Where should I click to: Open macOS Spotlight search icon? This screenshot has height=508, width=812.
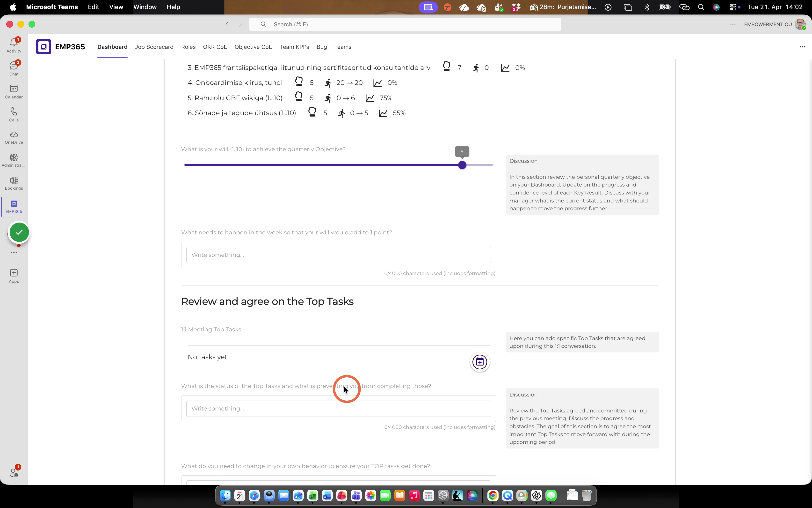click(x=701, y=7)
